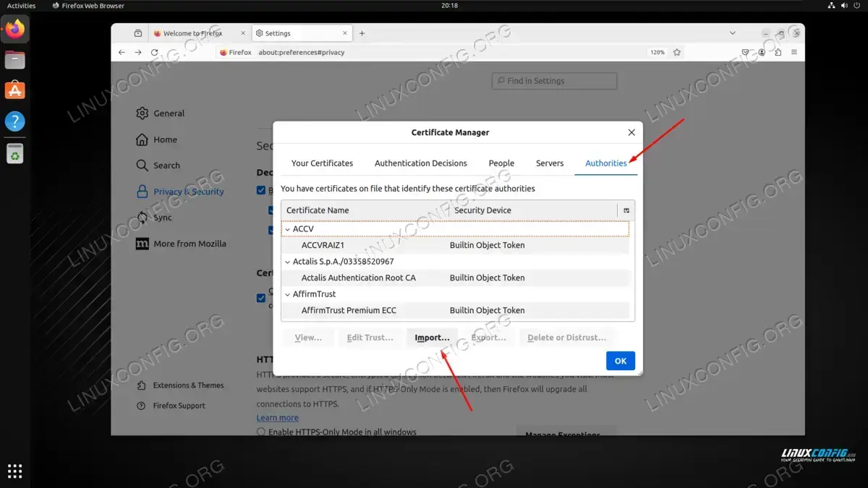
Task: Select the ACCVRAIZ1 certificate row
Action: click(x=455, y=245)
